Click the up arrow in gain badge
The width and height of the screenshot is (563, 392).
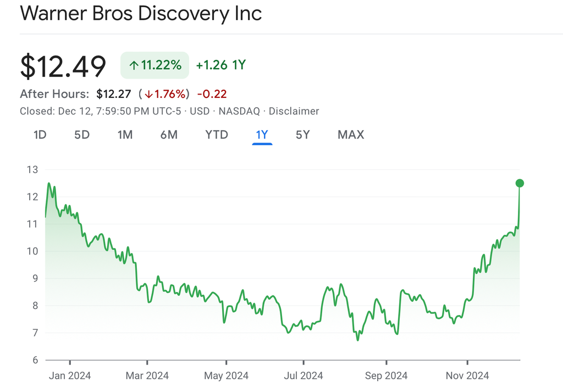[134, 65]
